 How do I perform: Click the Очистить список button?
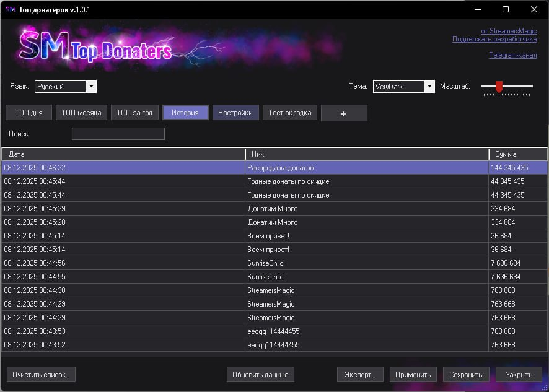41,375
